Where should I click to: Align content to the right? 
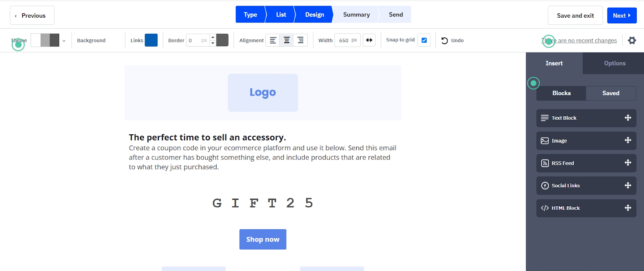300,40
